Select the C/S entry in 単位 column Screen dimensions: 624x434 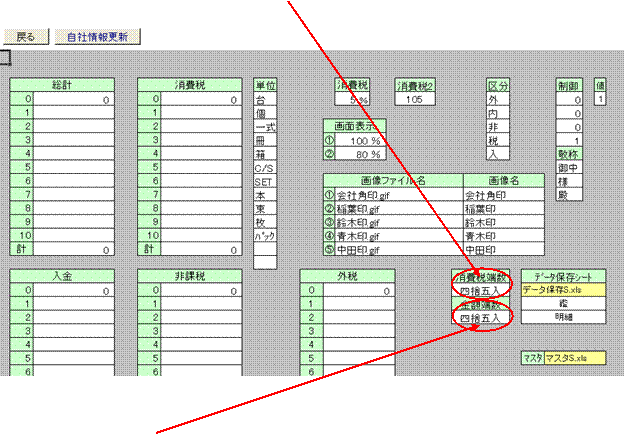point(265,168)
